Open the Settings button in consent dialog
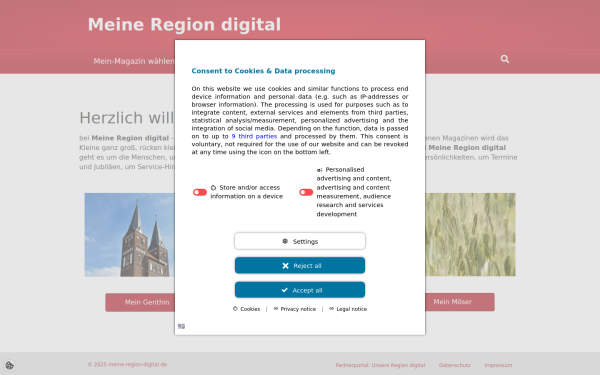Image resolution: width=600 pixels, height=375 pixels. point(300,241)
